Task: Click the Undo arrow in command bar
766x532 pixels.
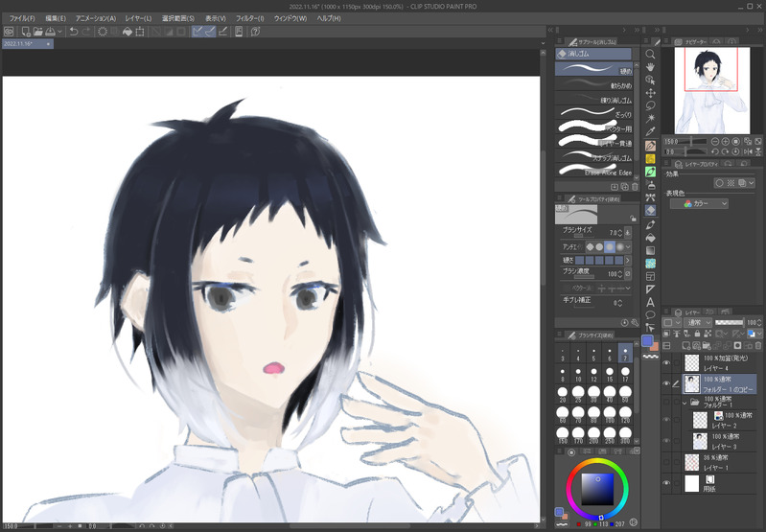Action: point(74,32)
